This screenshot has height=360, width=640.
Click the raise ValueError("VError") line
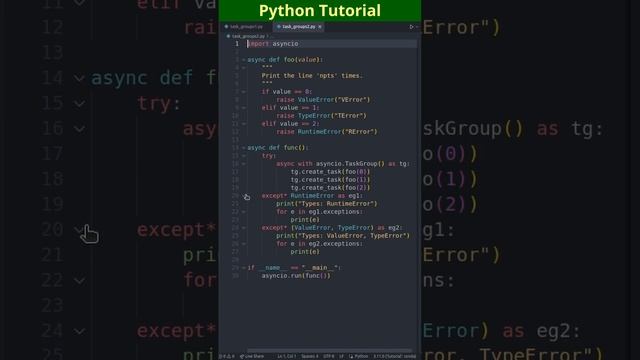click(x=323, y=100)
